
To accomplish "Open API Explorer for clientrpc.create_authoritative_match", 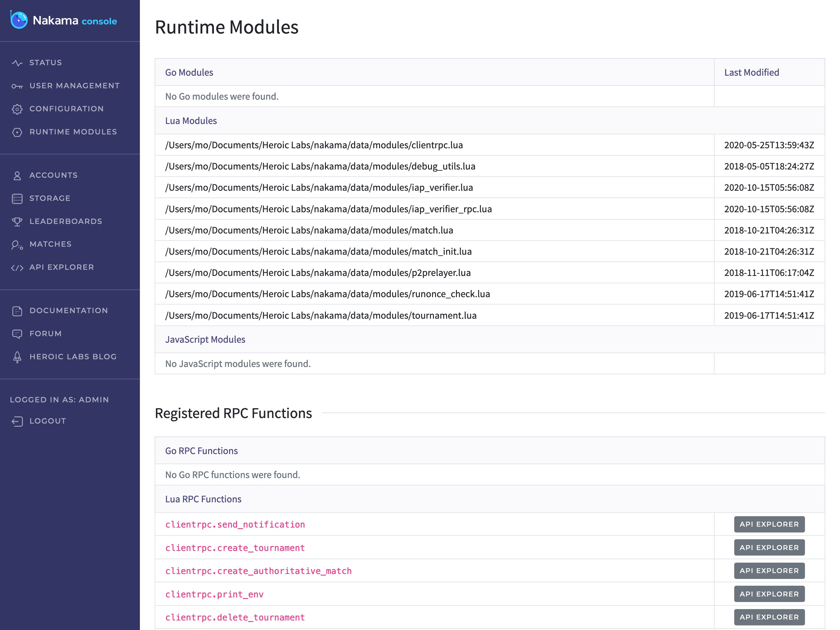I will point(769,571).
